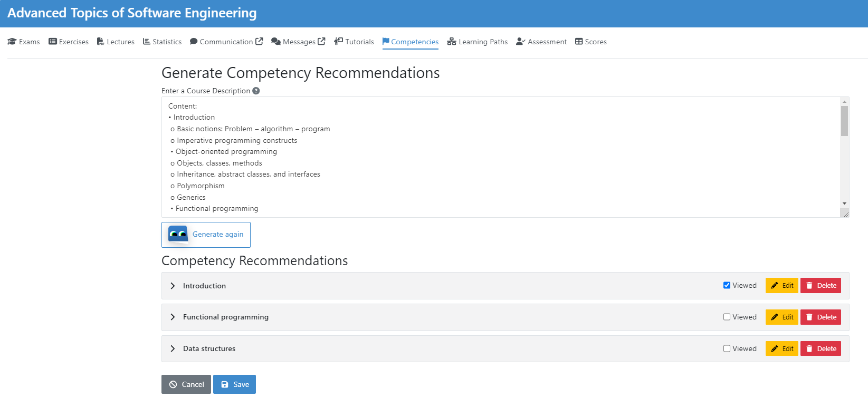Screen dimensions: 868x398
Task: Click the save disk icon on the Save button
Action: 226,384
